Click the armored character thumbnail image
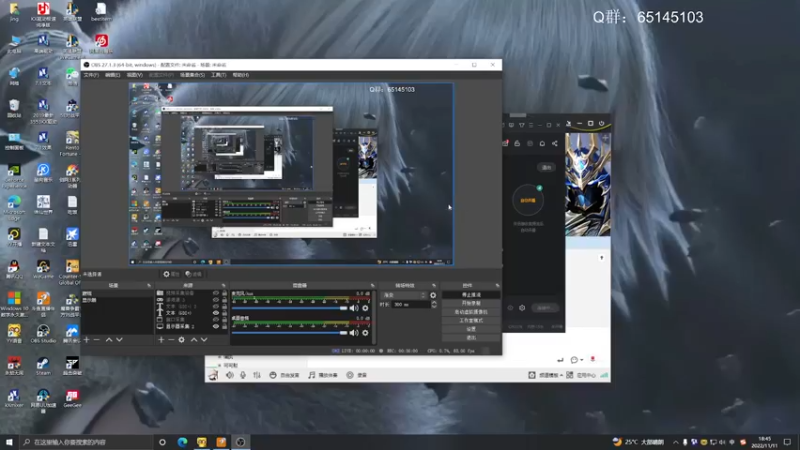Screen dimensions: 800x450 pyautogui.click(x=588, y=184)
